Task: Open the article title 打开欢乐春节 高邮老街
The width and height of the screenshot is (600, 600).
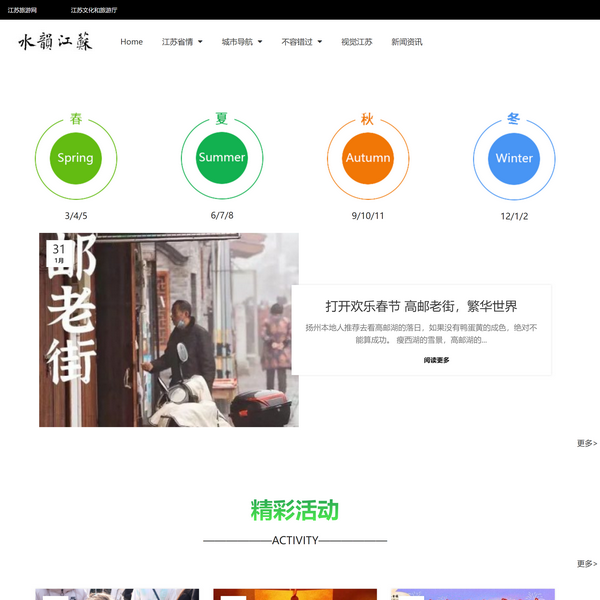Action: [421, 306]
